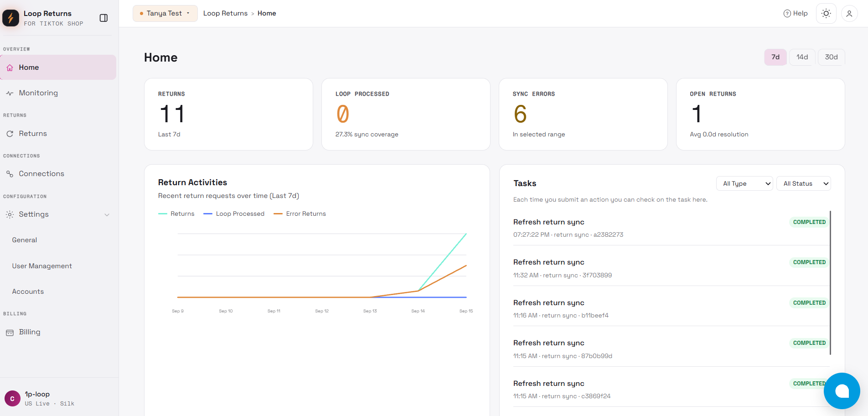Open the All Type filter dropdown

[744, 183]
